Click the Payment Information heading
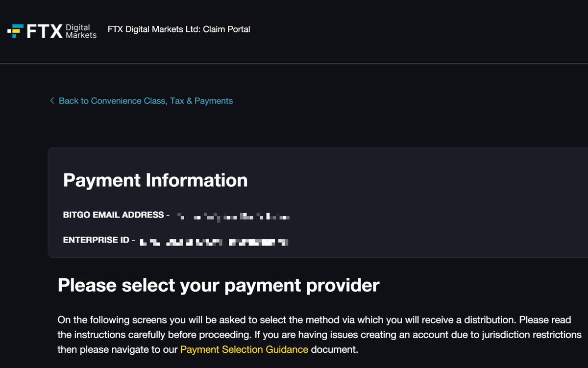 pyautogui.click(x=155, y=180)
